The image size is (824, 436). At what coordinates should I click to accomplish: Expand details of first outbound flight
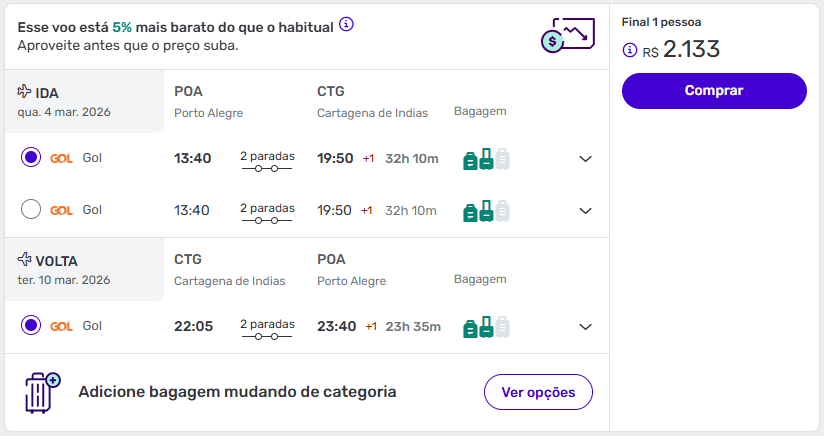click(x=586, y=159)
